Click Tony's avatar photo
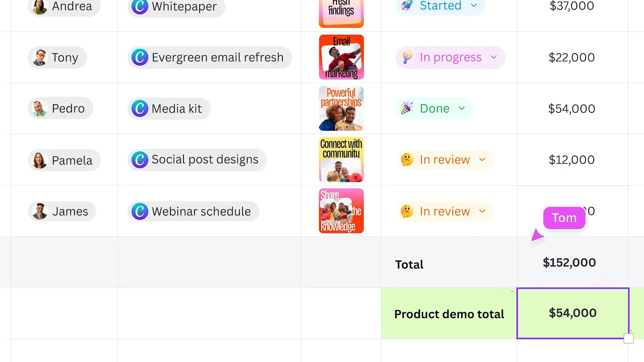Image resolution: width=644 pixels, height=362 pixels. pyautogui.click(x=40, y=58)
